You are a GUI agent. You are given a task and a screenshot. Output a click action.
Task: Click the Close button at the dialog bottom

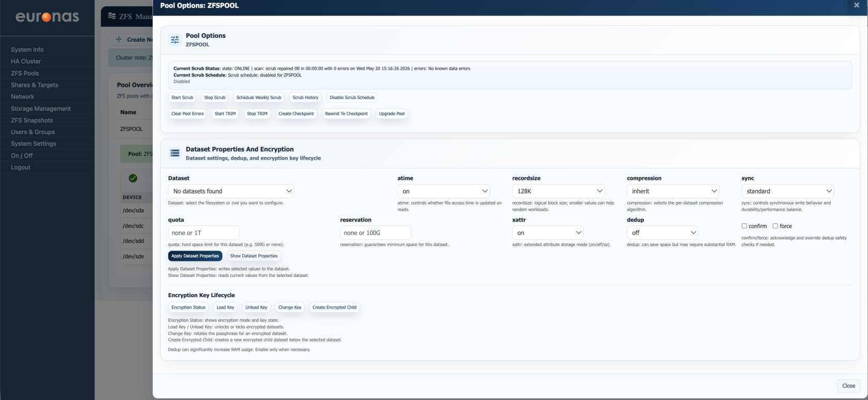point(849,386)
